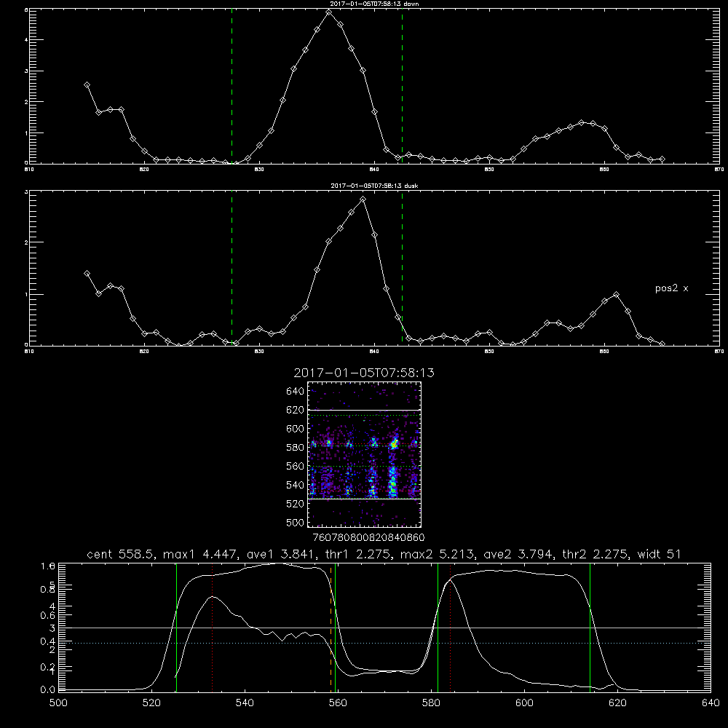The image size is (728, 728).
Task: Click y-axis label 0.6 of bottom plot
Action: 48,615
